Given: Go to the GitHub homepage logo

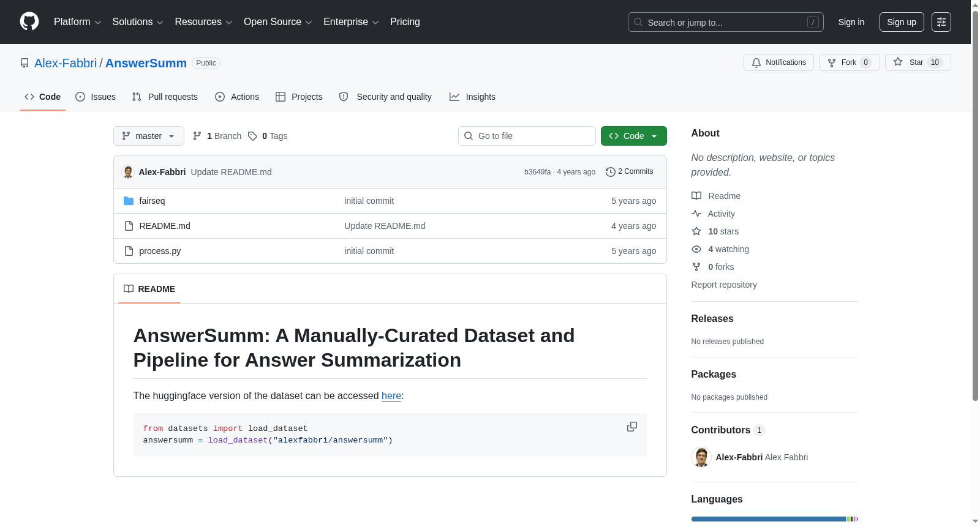Looking at the screenshot, I should (29, 22).
